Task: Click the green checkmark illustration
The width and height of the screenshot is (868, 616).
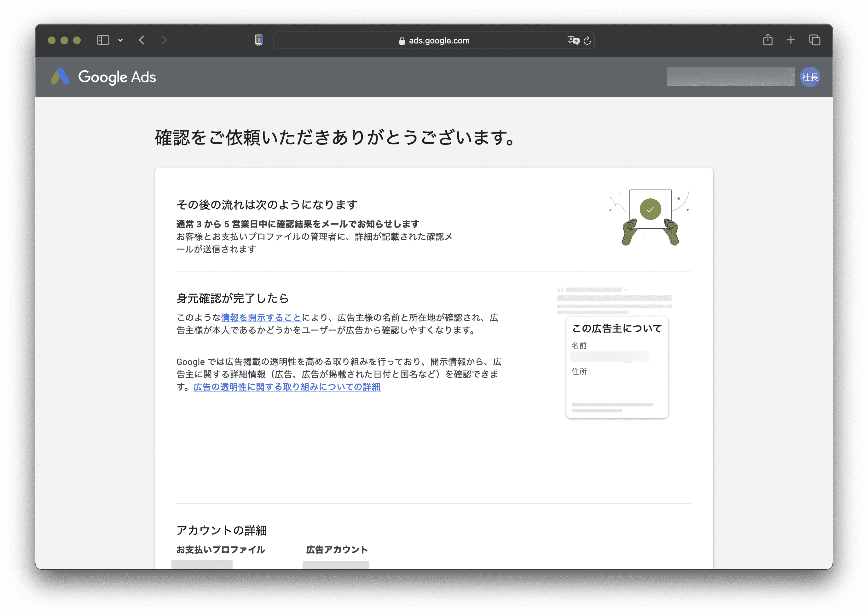Action: coord(650,209)
